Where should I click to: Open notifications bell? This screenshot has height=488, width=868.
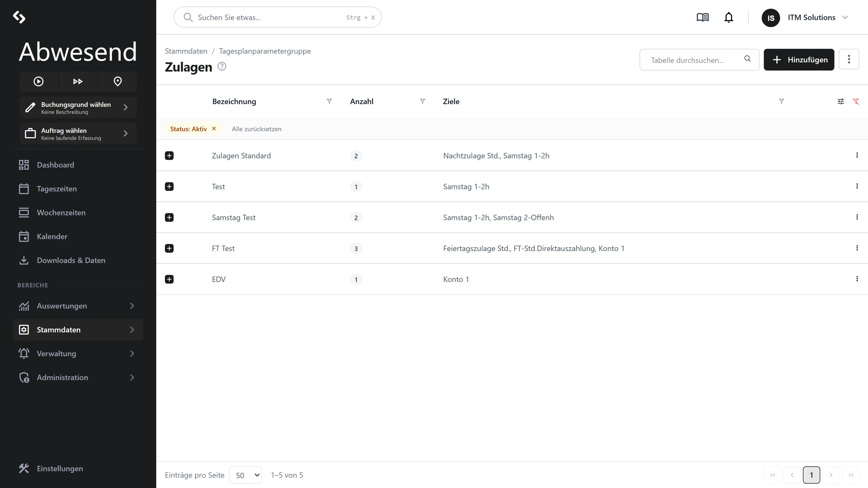[729, 17]
